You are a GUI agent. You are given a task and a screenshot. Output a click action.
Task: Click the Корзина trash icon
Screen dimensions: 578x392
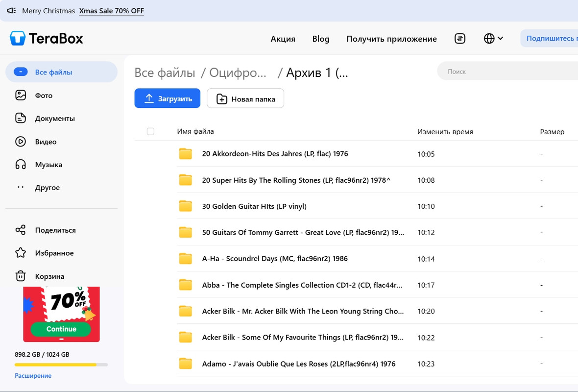tap(21, 276)
